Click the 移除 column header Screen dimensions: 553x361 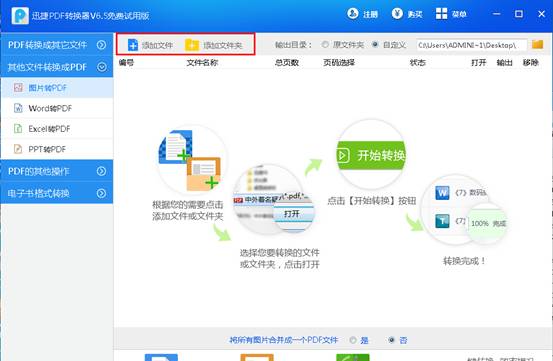530,63
